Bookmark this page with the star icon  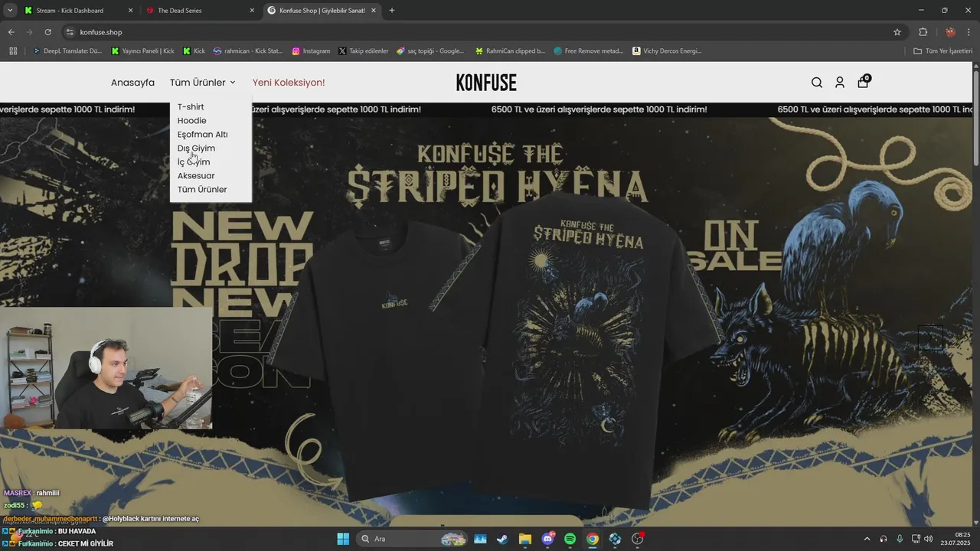897,32
